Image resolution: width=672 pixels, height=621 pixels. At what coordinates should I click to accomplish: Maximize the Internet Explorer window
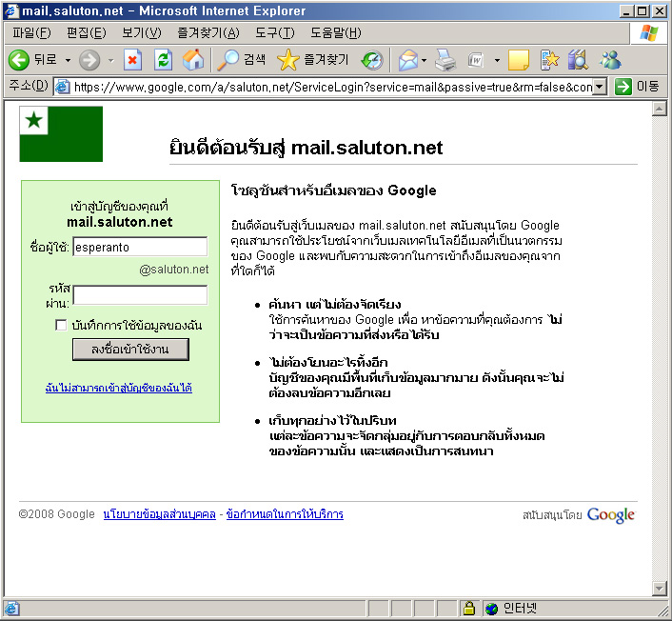[642, 11]
